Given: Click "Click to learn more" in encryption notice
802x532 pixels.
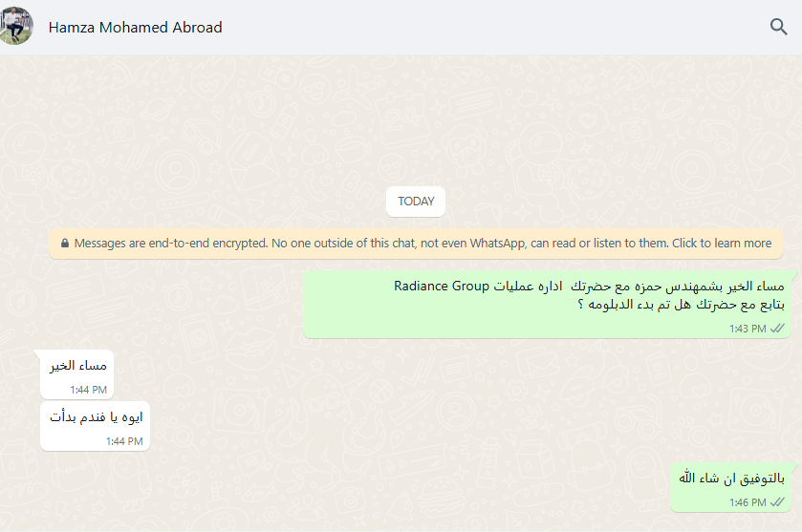Looking at the screenshot, I should [x=722, y=244].
